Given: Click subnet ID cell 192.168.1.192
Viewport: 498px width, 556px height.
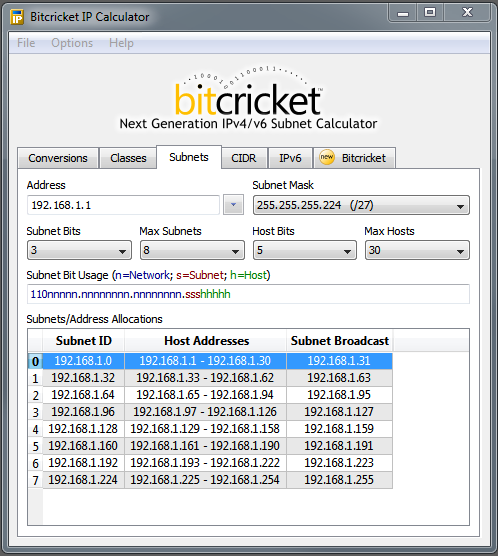Looking at the screenshot, I should click(83, 463).
